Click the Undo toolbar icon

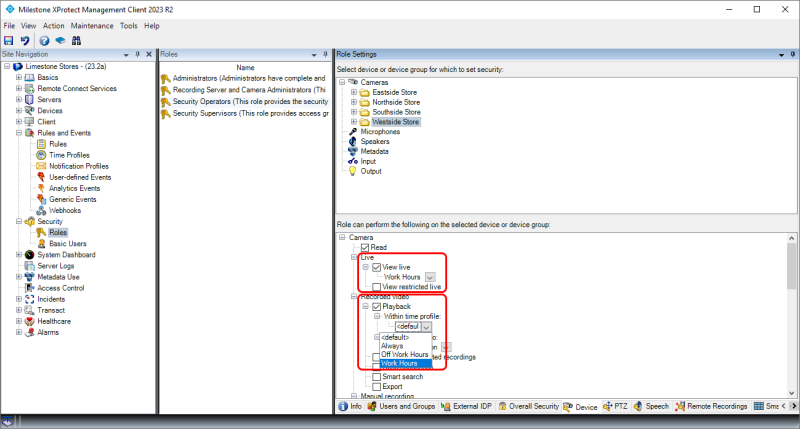(x=24, y=40)
